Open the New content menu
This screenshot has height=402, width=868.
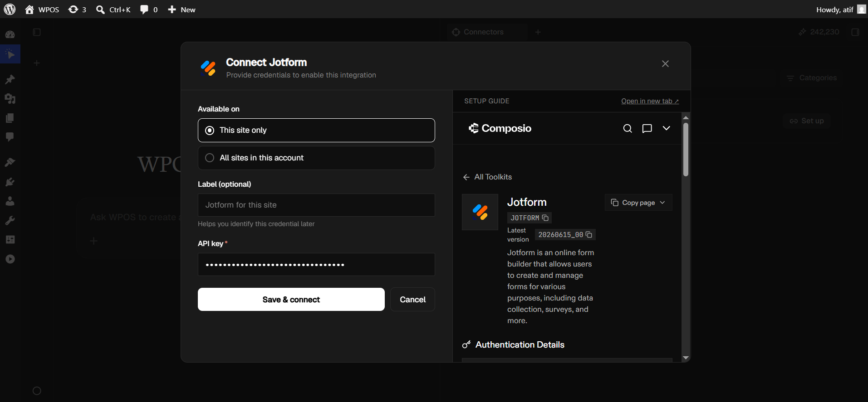coord(181,10)
